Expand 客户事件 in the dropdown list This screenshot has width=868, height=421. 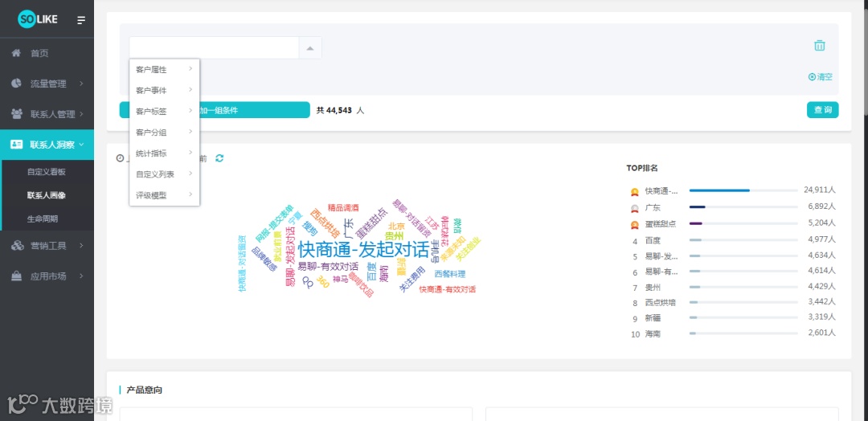[x=165, y=90]
